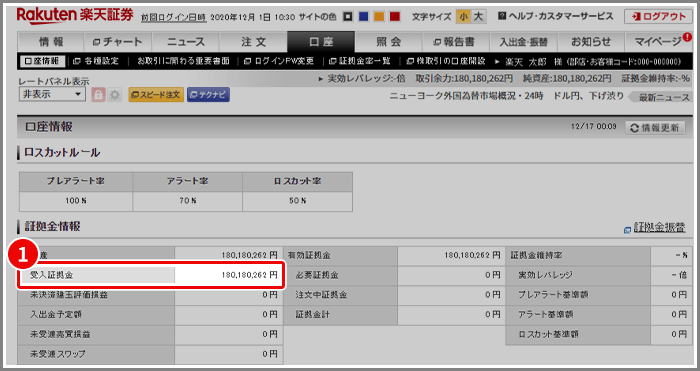Click the 前回ログイン日時 text
700x371 pixels.
173,17
